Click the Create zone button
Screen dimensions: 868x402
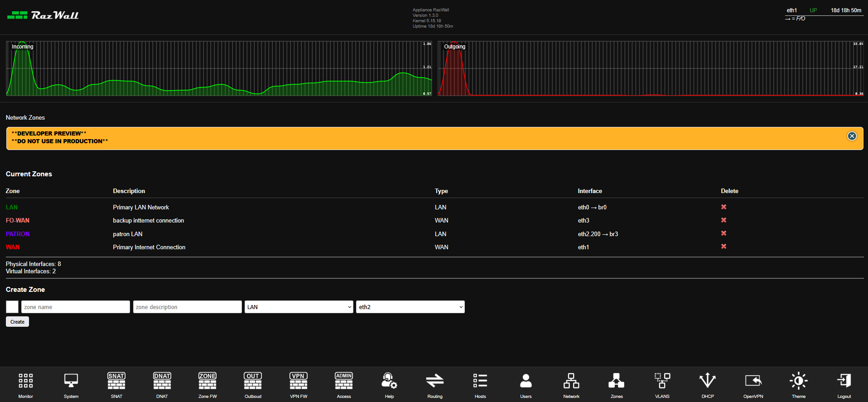click(17, 322)
